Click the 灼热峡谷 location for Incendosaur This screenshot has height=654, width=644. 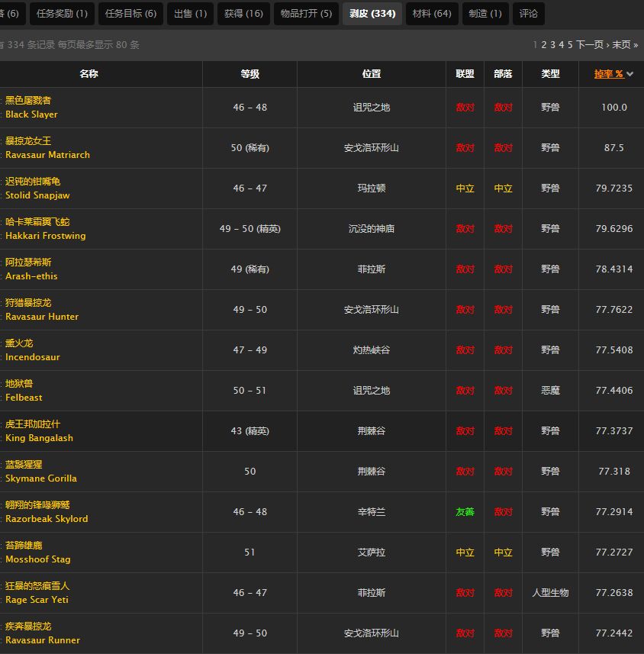coord(372,350)
